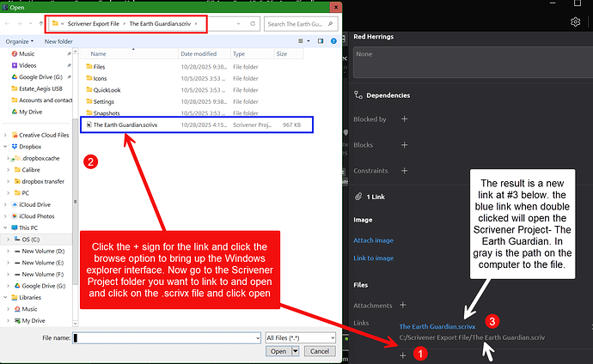Select The Earth Guardian.scrivx file
593x364 pixels.
[125, 124]
